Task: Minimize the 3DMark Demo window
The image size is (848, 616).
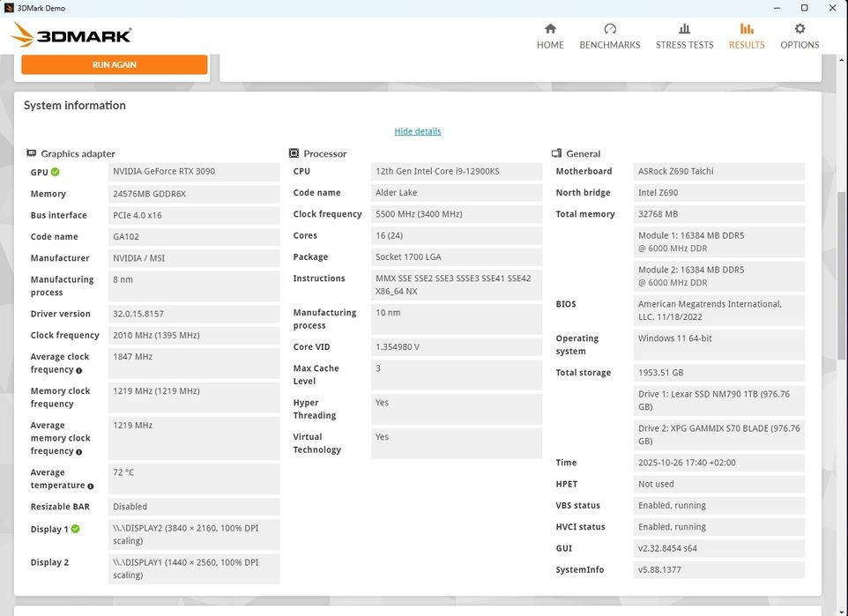Action: (x=777, y=8)
